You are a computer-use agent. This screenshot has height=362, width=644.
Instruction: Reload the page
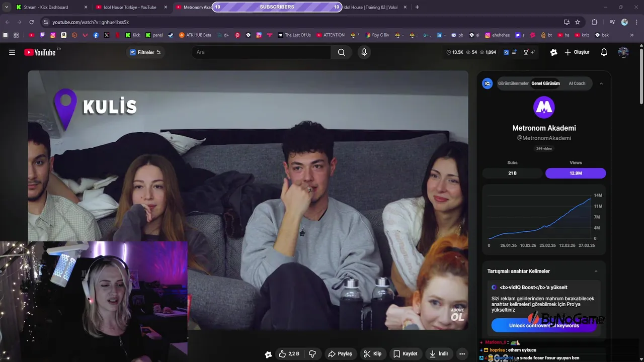[x=31, y=22]
